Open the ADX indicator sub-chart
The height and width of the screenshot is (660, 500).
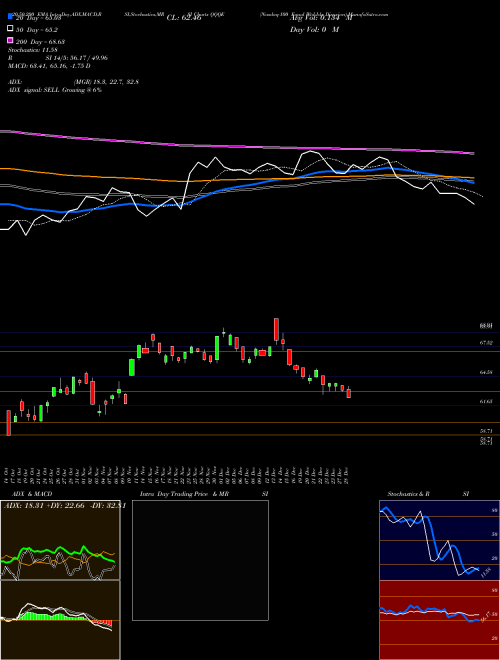(x=60, y=540)
